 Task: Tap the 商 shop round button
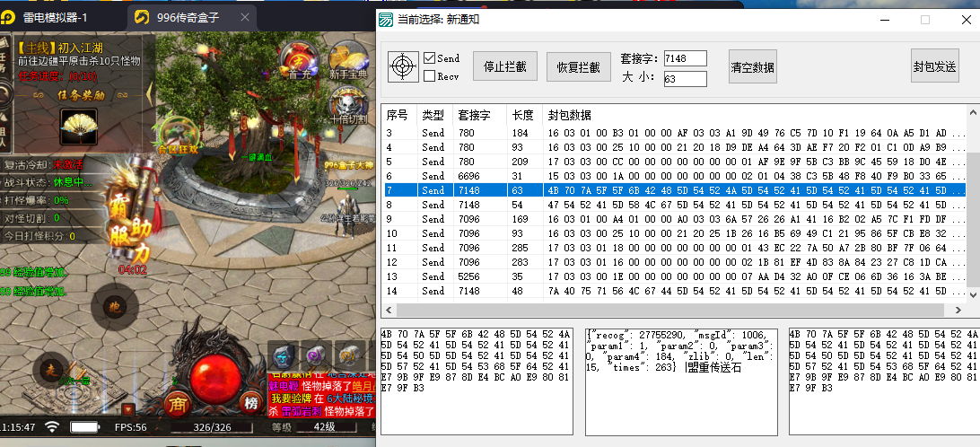click(x=179, y=403)
